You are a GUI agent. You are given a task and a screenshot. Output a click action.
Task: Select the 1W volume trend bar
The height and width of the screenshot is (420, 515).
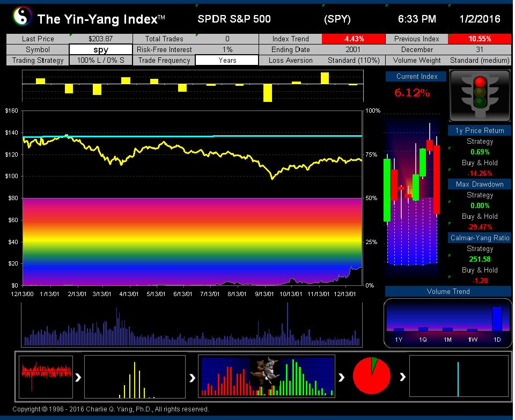pos(472,330)
